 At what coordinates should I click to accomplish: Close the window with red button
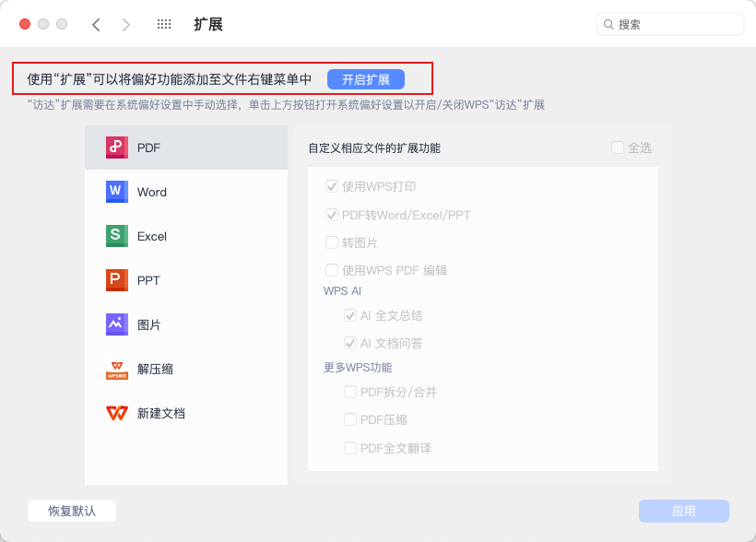point(25,24)
